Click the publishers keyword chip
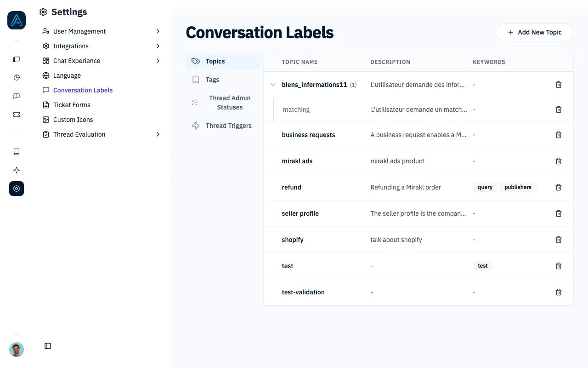The image size is (588, 368). coord(518,187)
